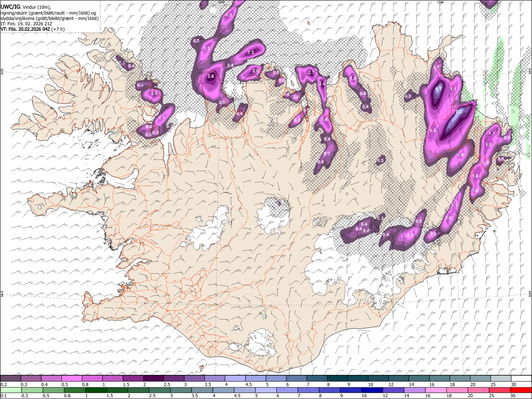This screenshot has height=399, width=532.
Task: Click the '20W' longitude label
Action: [221, 2]
